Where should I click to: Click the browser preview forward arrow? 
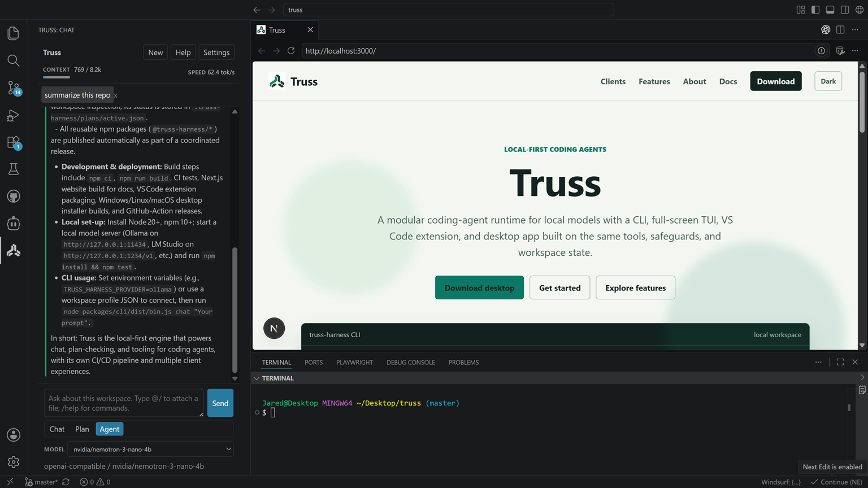tap(276, 51)
